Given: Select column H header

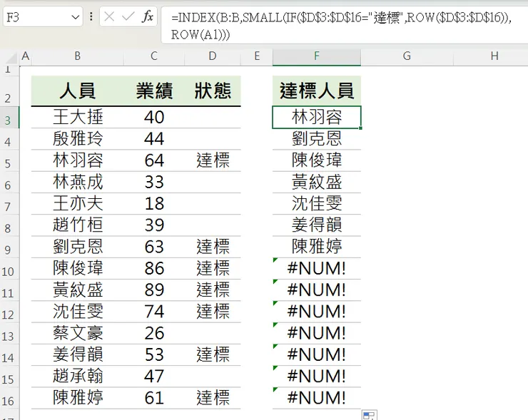Looking at the screenshot, I should pos(494,56).
